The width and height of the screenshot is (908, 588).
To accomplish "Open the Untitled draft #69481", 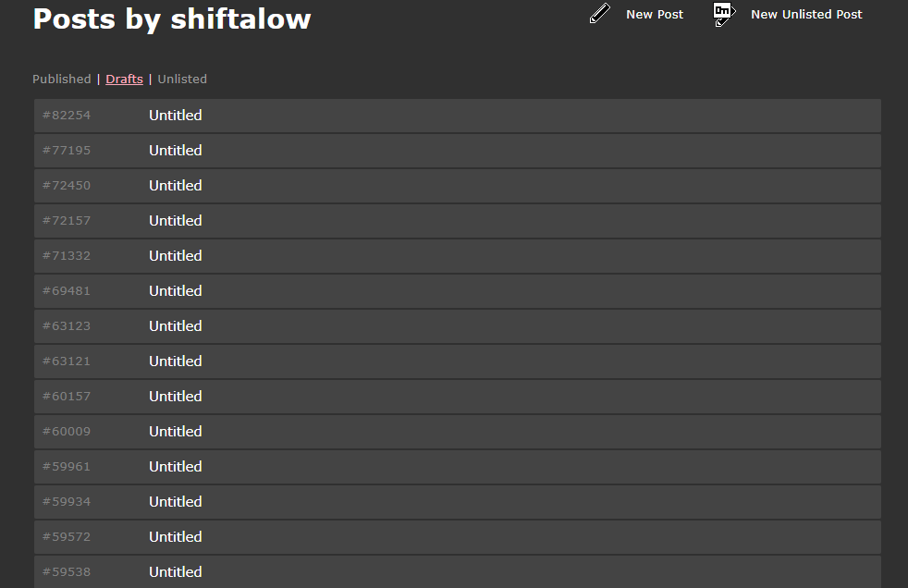I will pyautogui.click(x=176, y=290).
